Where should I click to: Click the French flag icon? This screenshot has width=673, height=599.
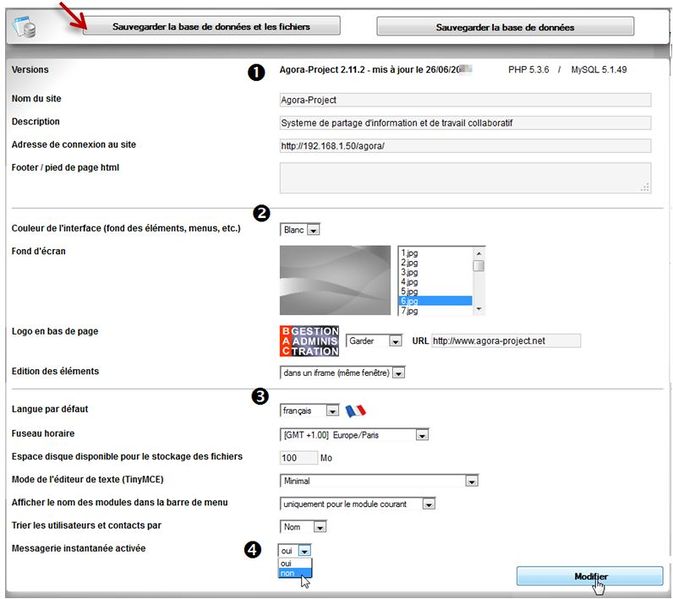pyautogui.click(x=355, y=411)
